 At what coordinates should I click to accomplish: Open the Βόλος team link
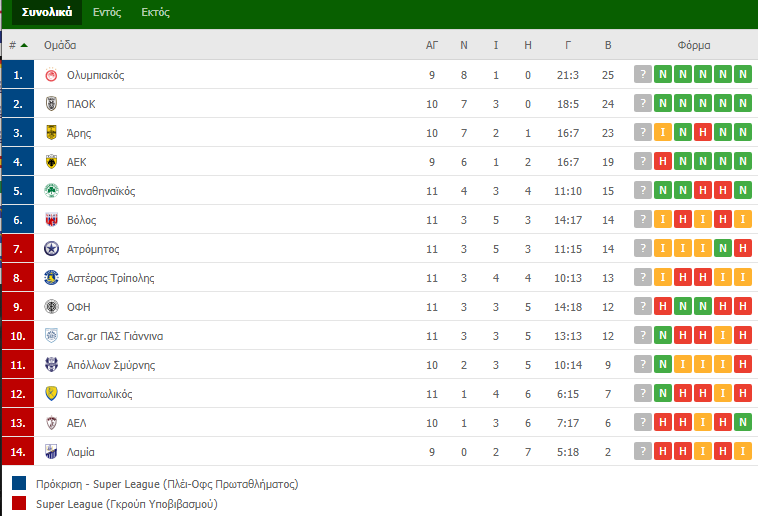click(81, 220)
